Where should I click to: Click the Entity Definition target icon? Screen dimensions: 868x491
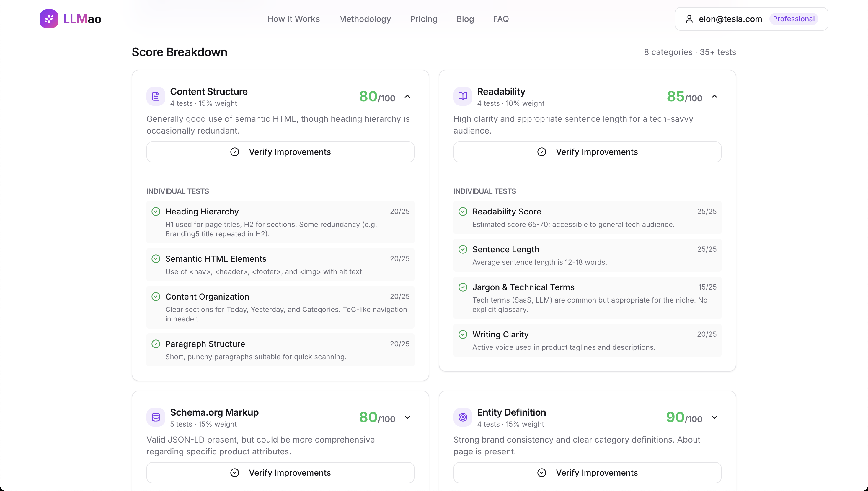coord(463,417)
